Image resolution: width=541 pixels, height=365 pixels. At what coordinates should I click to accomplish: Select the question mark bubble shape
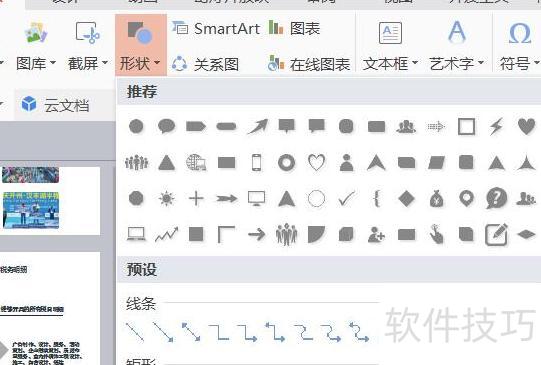[496, 198]
